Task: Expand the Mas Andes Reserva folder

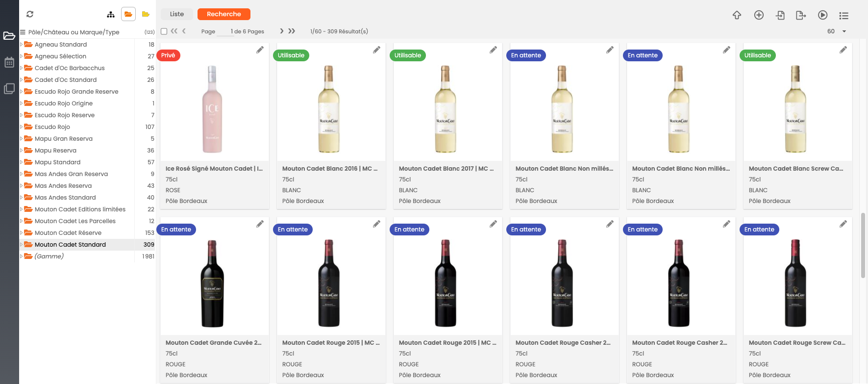Action: [x=21, y=186]
